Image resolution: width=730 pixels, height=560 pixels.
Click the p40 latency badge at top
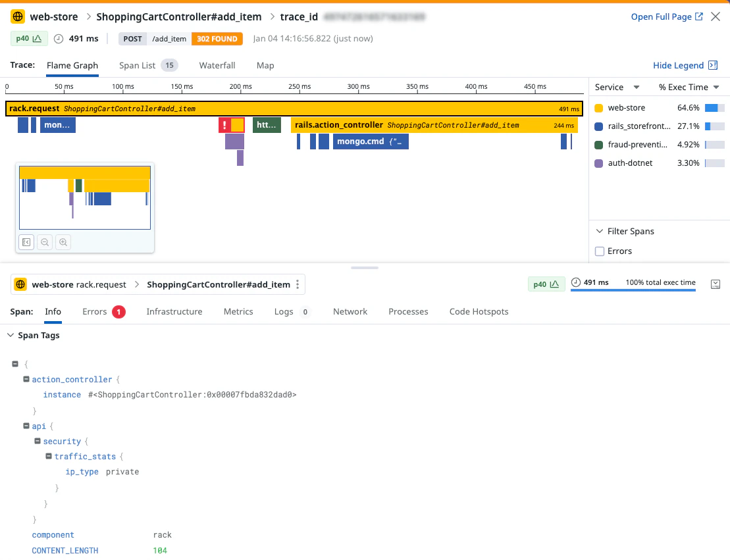[28, 39]
